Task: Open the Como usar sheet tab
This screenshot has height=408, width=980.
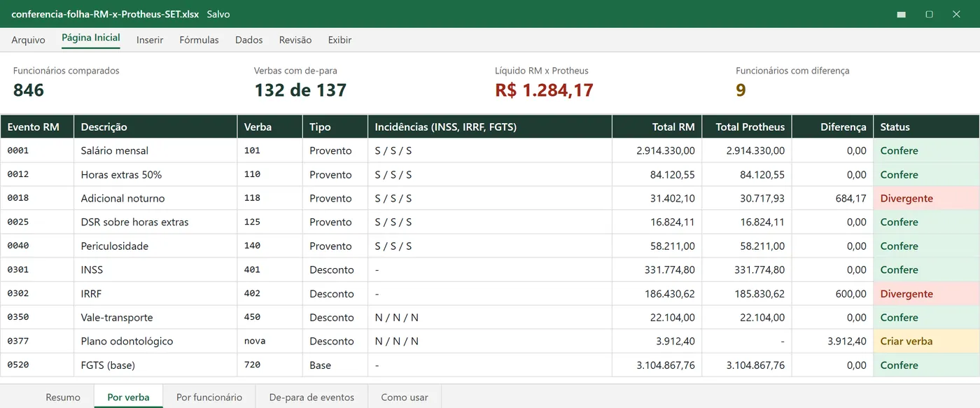Action: point(405,397)
